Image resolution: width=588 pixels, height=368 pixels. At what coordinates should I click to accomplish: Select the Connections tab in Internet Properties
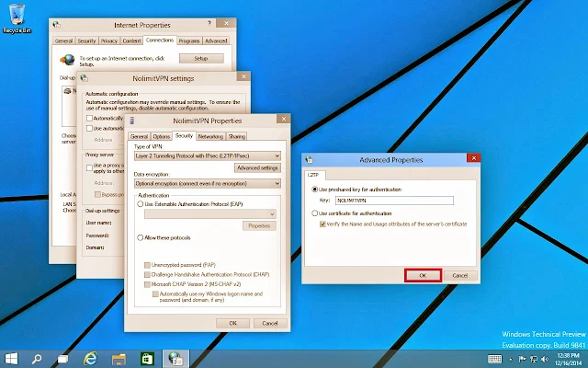coord(160,40)
